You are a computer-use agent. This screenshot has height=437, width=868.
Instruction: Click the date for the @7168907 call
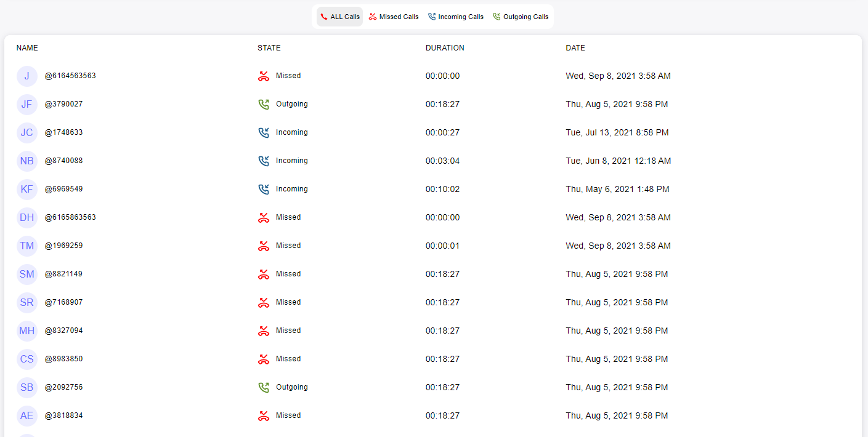click(x=617, y=302)
